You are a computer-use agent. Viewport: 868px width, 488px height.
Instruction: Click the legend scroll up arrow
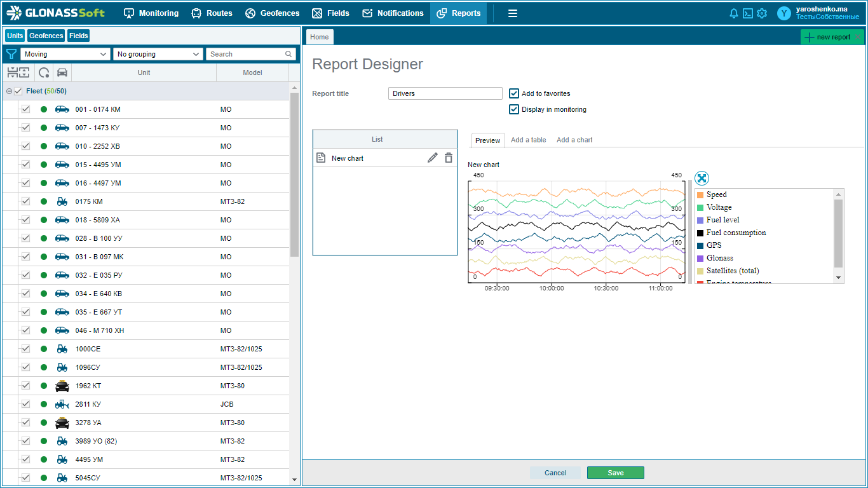tap(839, 194)
